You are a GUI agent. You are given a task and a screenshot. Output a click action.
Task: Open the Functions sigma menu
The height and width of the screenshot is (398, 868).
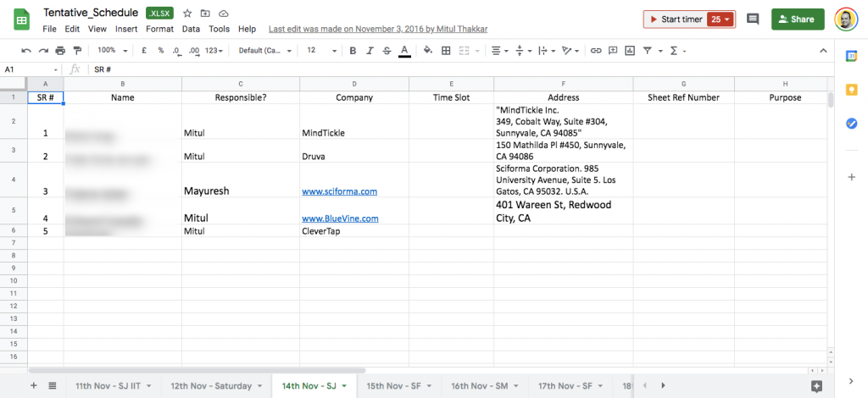pyautogui.click(x=677, y=50)
